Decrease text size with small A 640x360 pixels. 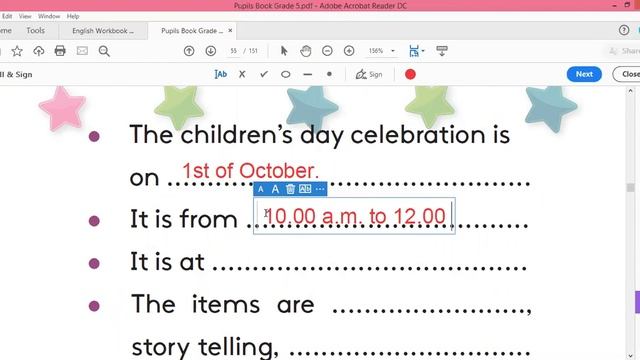click(260, 189)
